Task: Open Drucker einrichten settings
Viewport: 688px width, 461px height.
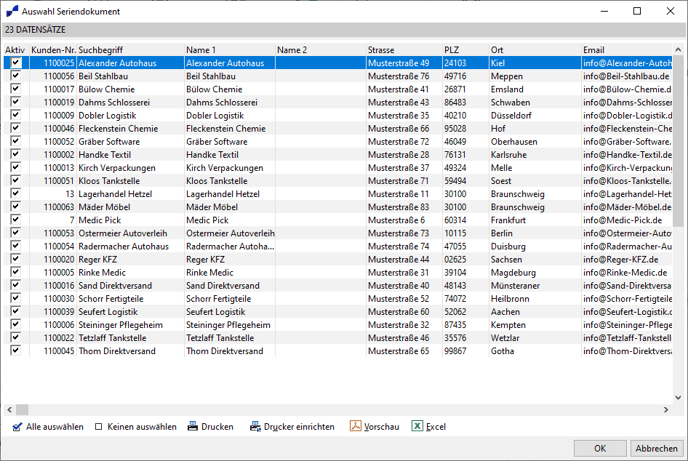Action: point(292,426)
